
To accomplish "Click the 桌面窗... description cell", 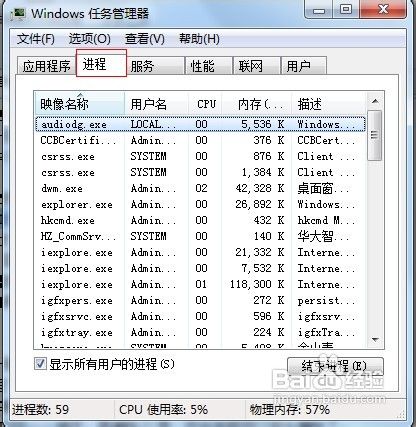I will (323, 189).
